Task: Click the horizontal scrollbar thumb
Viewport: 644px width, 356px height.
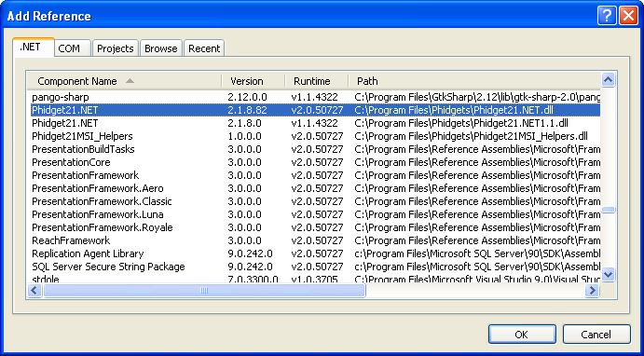Action: [x=204, y=291]
